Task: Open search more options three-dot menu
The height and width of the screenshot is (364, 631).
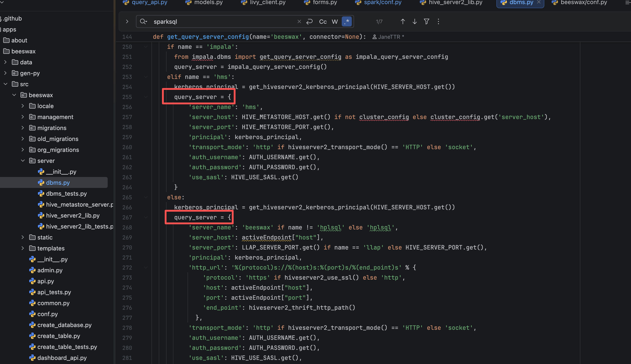Action: 438,21
